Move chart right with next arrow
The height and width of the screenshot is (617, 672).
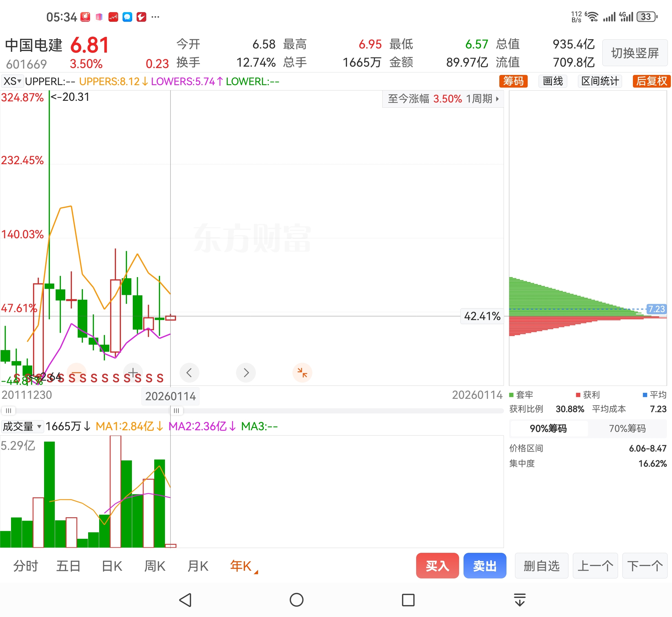click(246, 372)
